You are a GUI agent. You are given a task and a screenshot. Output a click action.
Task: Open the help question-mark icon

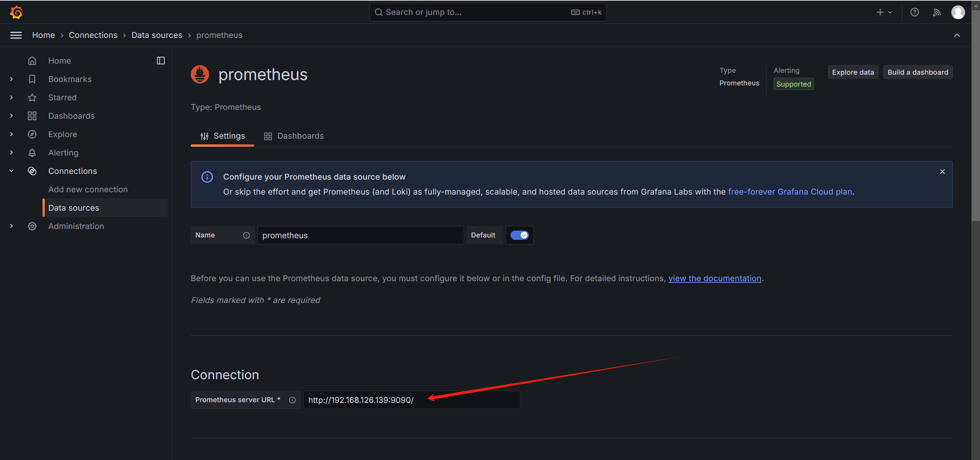tap(915, 12)
